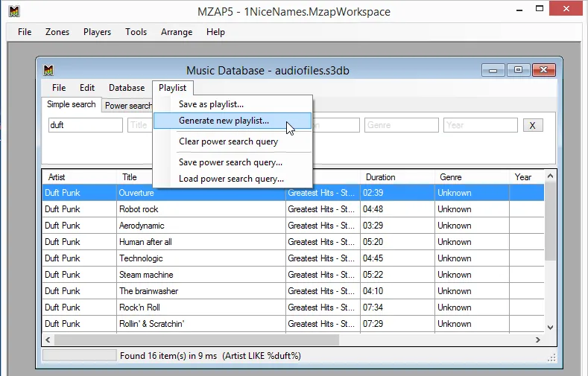Click the horizontal scrollbar thumb
This screenshot has height=376, width=588.
click(197, 340)
